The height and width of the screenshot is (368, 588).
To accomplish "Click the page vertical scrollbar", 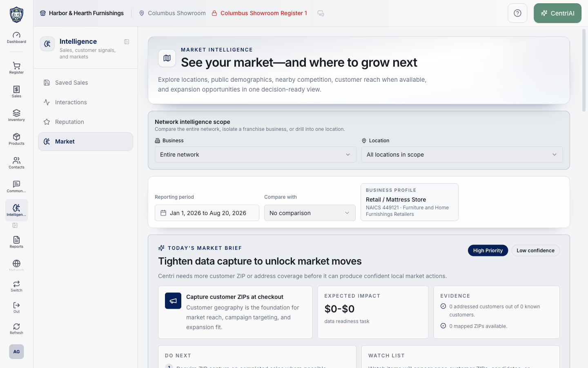I will tap(584, 70).
